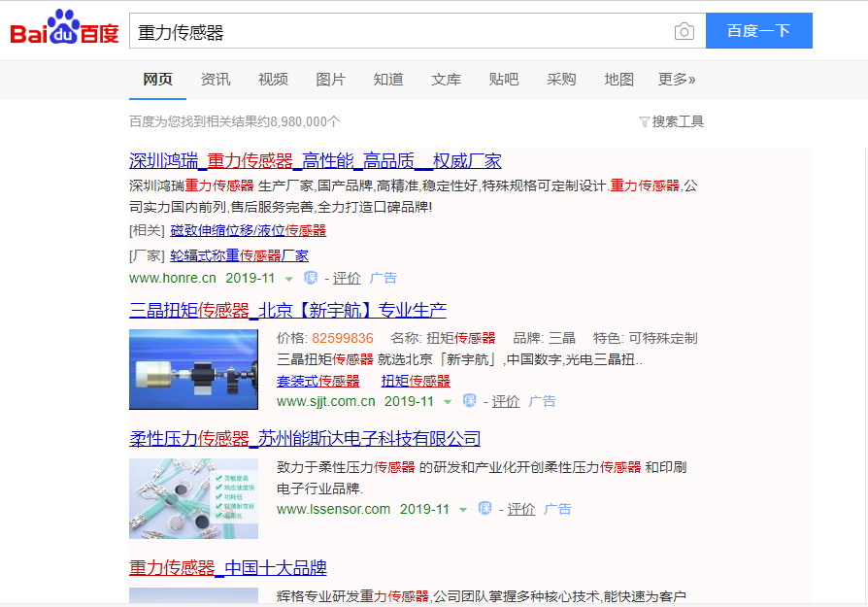Click 广告 label on www.honre.cn result
The height and width of the screenshot is (607, 868).
tap(384, 278)
